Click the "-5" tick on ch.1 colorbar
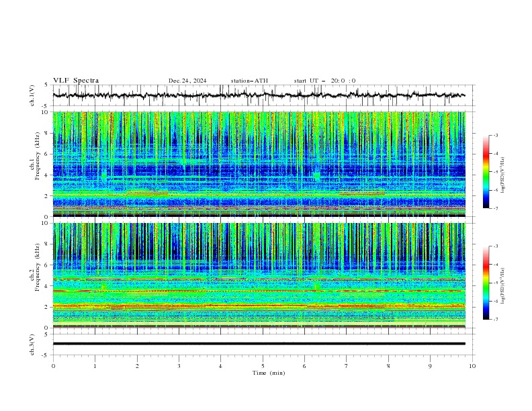The height and width of the screenshot is (411, 532). click(495, 172)
